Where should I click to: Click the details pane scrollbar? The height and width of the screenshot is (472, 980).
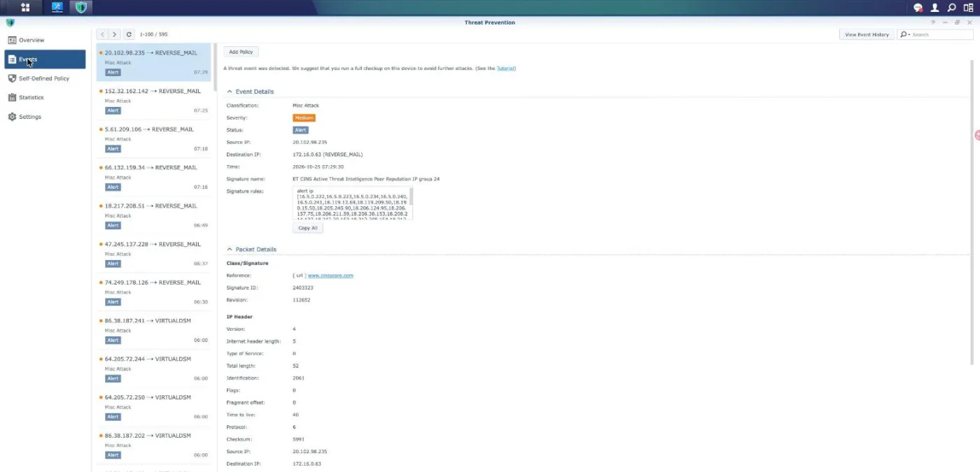[x=973, y=211]
